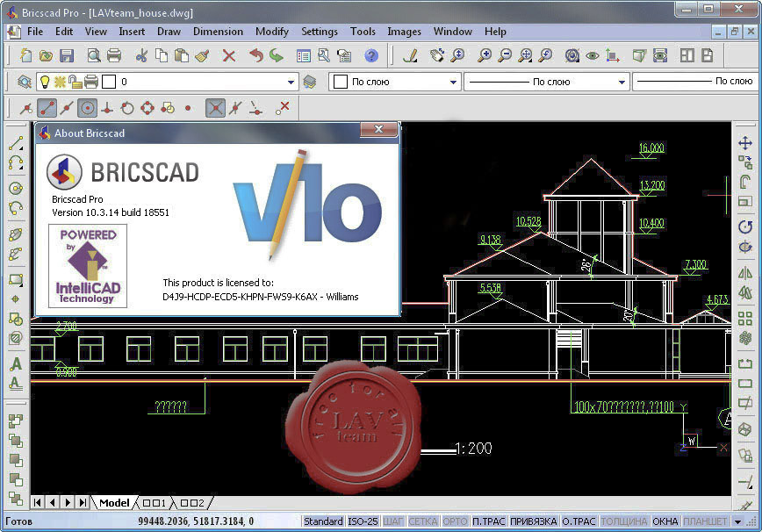Expand the linetype По слою dropdown

(622, 83)
